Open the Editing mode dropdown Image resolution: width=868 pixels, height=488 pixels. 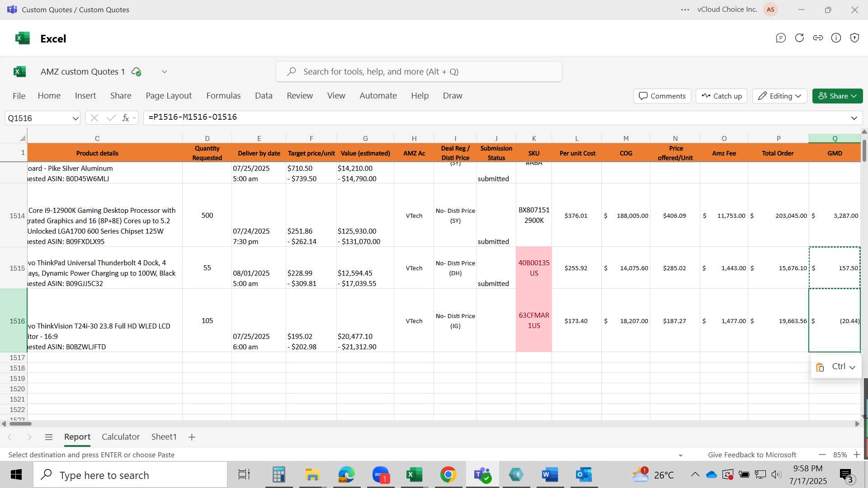point(779,96)
